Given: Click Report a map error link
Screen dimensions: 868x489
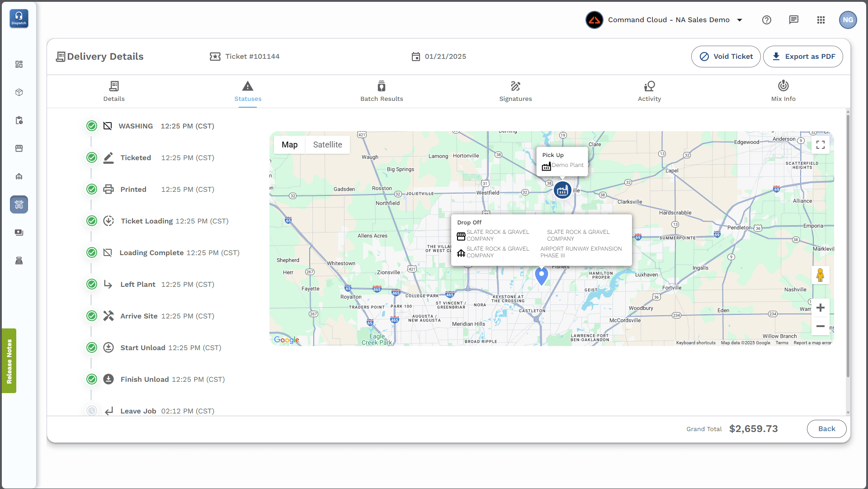Looking at the screenshot, I should pyautogui.click(x=812, y=343).
